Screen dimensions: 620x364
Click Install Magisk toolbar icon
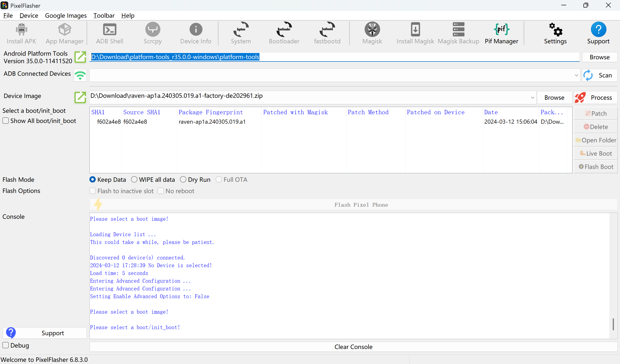pyautogui.click(x=415, y=33)
